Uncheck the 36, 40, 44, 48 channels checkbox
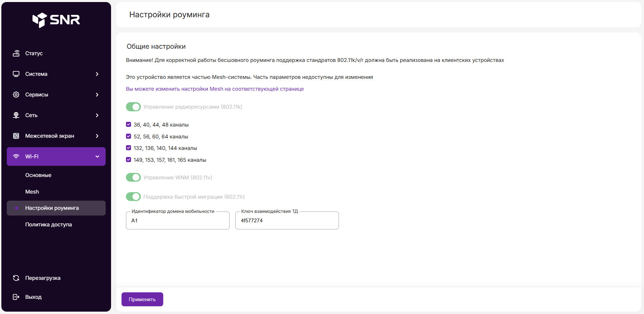This screenshot has width=644, height=314. tap(129, 125)
